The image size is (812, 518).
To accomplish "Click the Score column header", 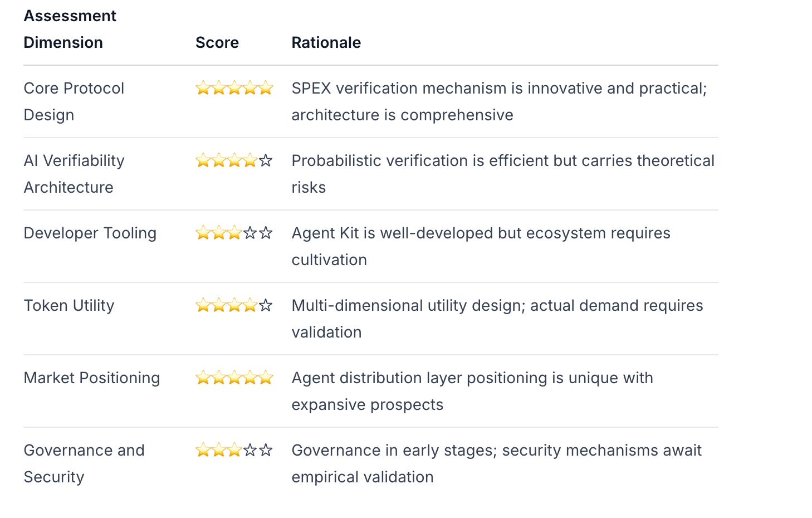I will 217,42.
